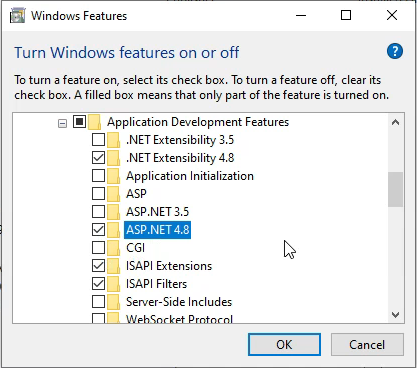Enable the CGI checkbox
417x368 pixels.
click(x=98, y=248)
